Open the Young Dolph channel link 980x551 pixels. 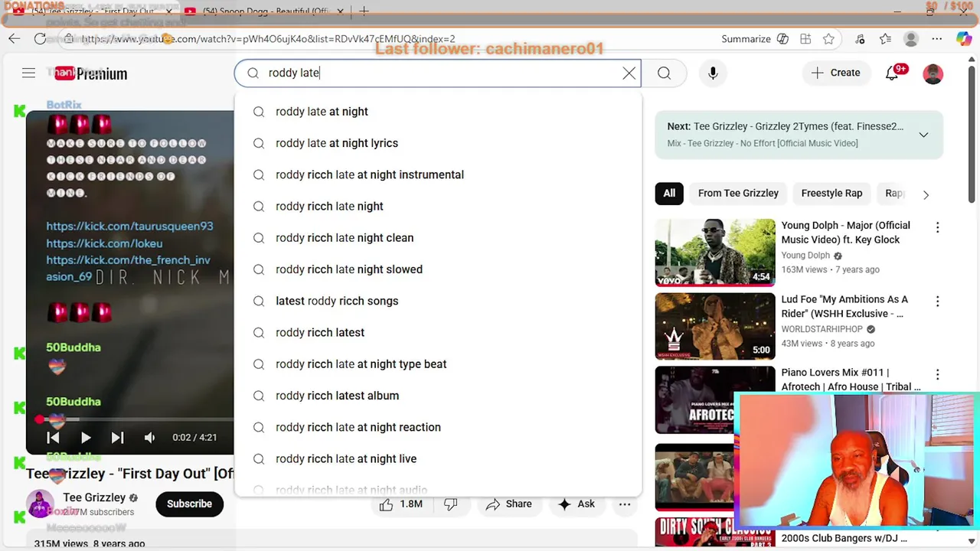[x=805, y=256]
